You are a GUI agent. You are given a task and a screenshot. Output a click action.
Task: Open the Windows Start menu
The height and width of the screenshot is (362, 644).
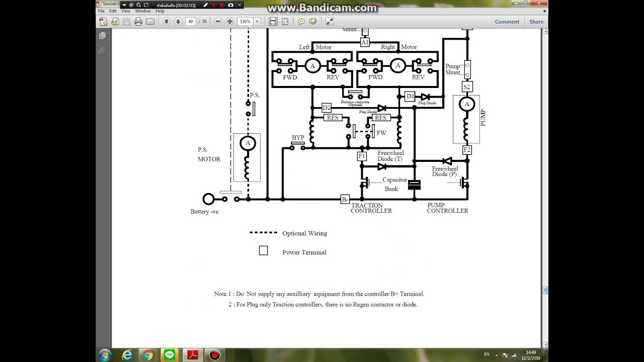105,355
